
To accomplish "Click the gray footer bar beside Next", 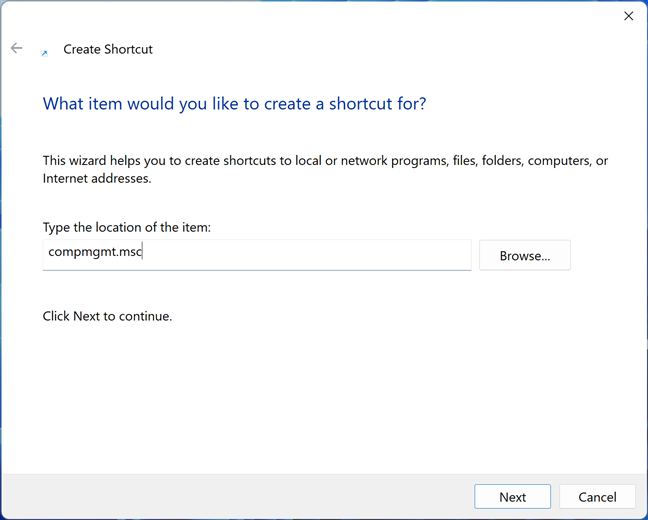I will (236, 496).
